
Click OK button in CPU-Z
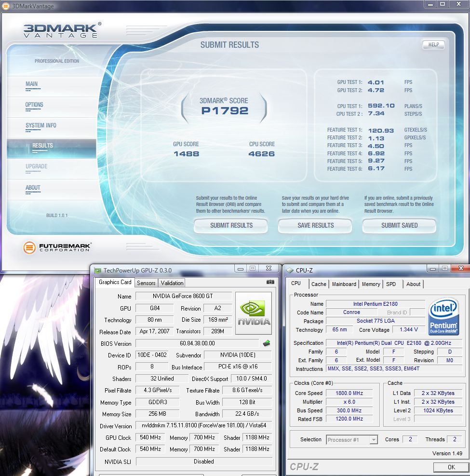(x=451, y=467)
